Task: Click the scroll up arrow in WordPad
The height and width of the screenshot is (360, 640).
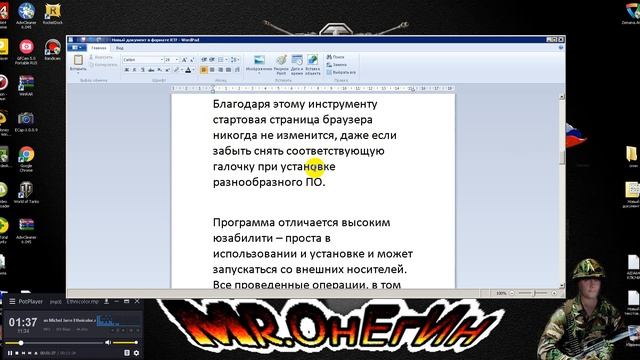Action: 562,96
